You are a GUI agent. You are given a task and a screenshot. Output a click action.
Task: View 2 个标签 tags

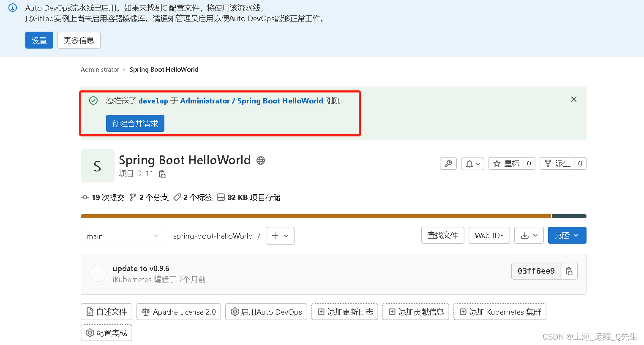(x=193, y=198)
